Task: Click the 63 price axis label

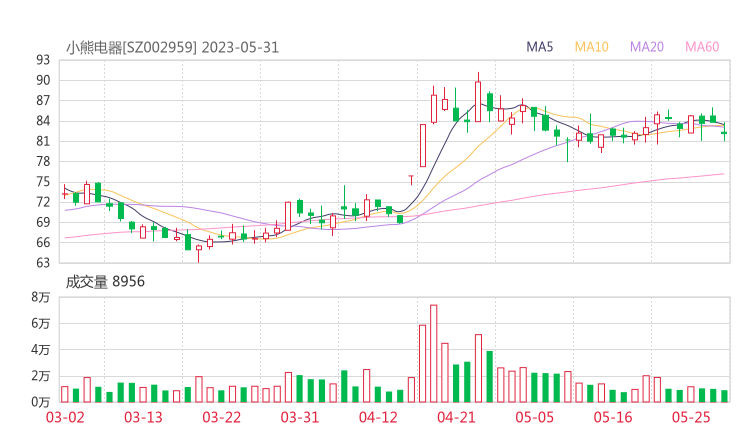Action: pyautogui.click(x=43, y=262)
